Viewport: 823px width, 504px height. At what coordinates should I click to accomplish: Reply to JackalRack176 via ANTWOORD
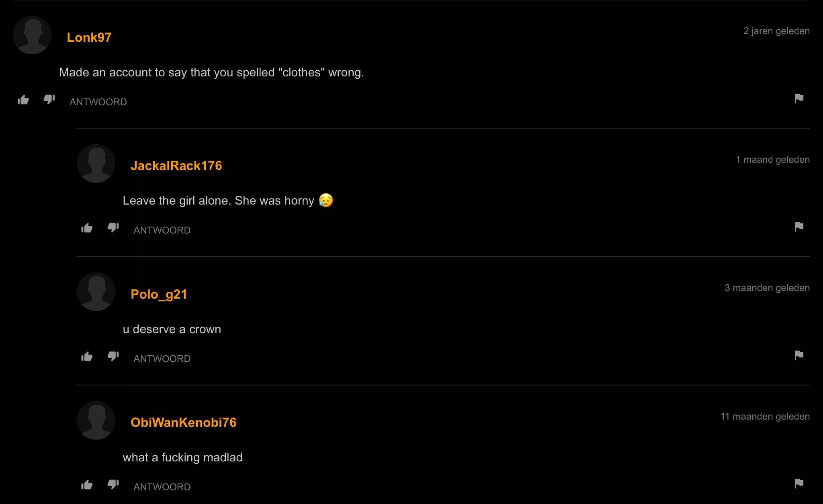162,230
